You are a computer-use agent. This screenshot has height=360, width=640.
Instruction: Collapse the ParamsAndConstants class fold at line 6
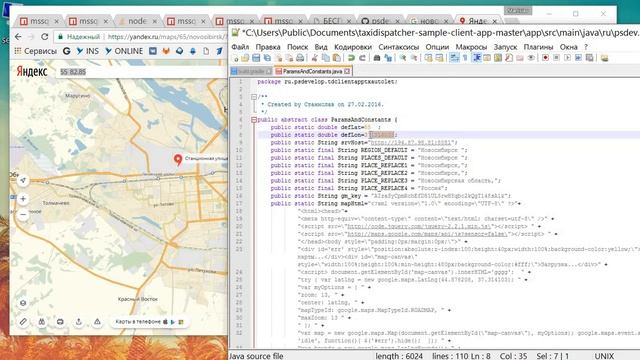click(x=253, y=120)
